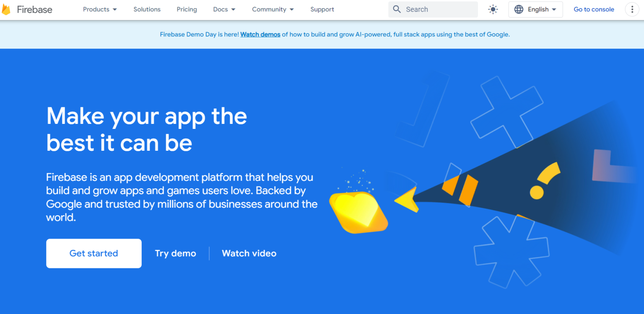Click Go to console link
Image resolution: width=644 pixels, height=314 pixels.
[594, 9]
